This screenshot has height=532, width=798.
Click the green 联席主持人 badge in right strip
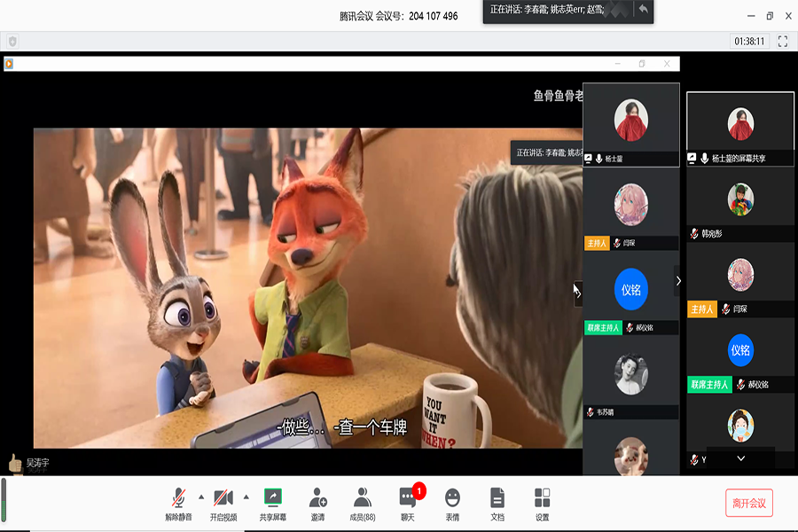(709, 384)
